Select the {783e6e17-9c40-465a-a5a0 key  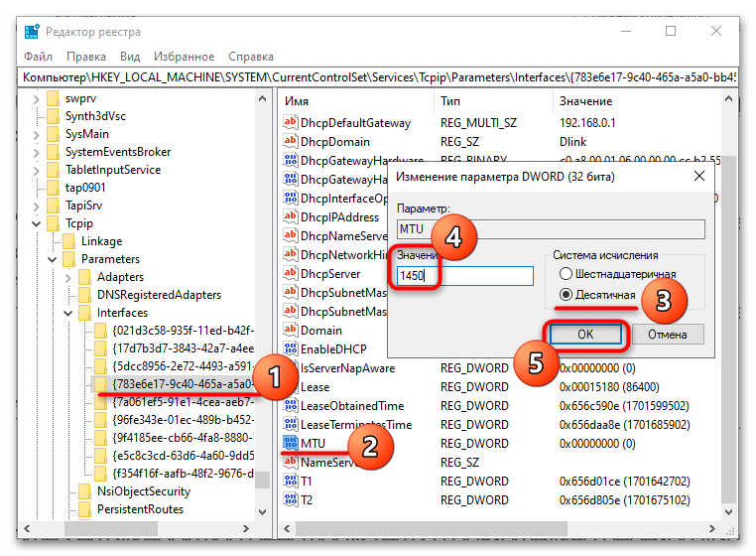point(183,384)
